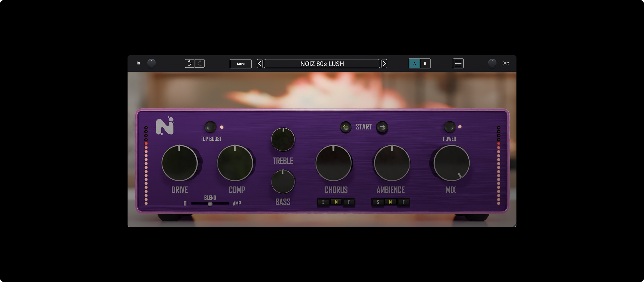Adjust the Out level knob
Screen dimensions: 644x282
click(x=492, y=63)
